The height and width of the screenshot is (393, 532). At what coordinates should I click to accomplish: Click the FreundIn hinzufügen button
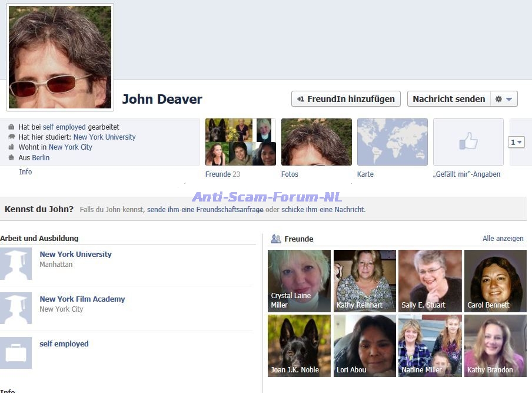[346, 99]
